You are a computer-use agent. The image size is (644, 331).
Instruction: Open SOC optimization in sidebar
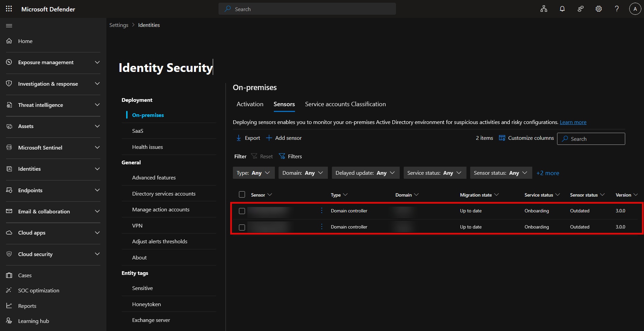pos(39,290)
